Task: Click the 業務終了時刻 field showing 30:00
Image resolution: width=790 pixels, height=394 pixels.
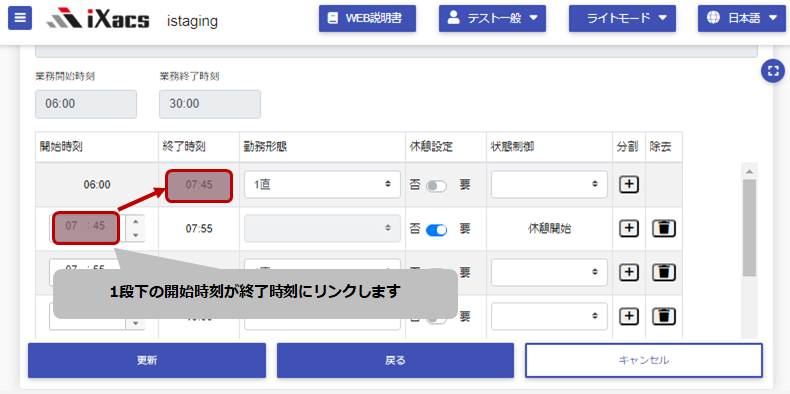Action: click(x=210, y=104)
